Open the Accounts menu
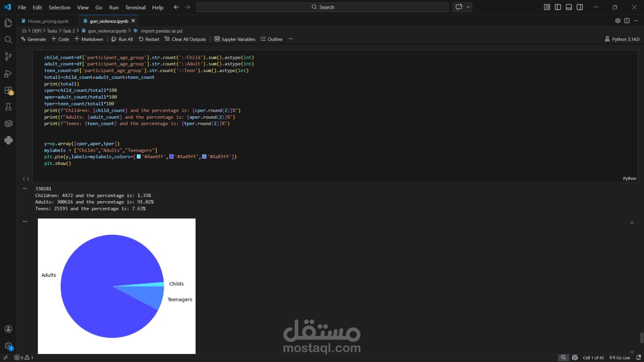The width and height of the screenshot is (644, 362). tap(8, 329)
